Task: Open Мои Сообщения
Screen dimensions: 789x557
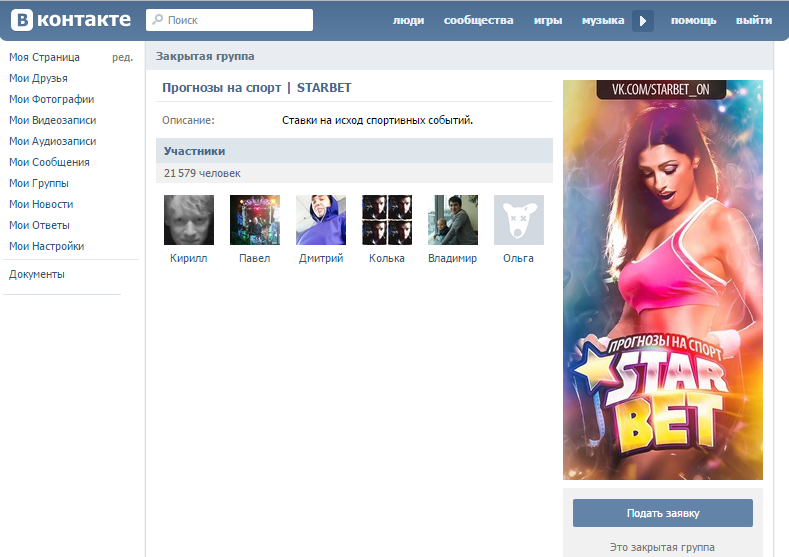Action: (x=49, y=163)
